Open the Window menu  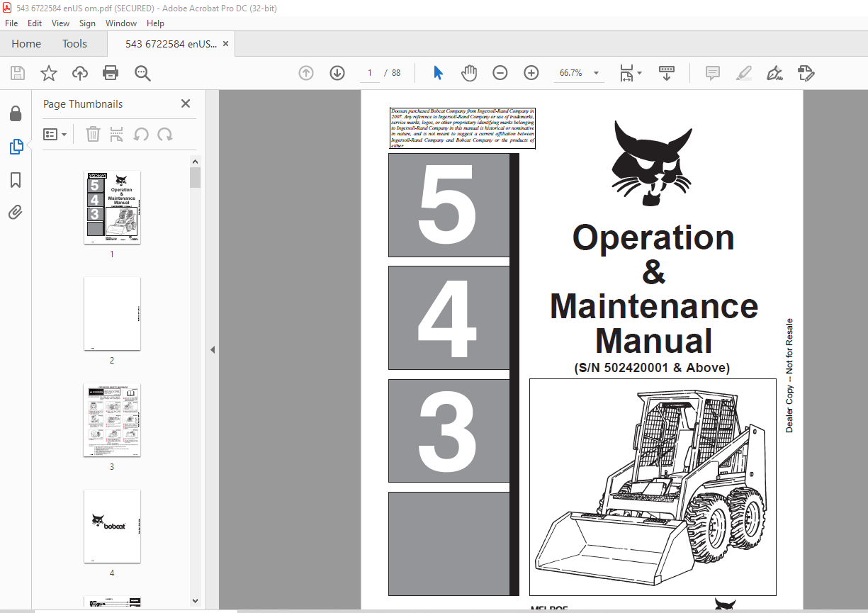121,23
